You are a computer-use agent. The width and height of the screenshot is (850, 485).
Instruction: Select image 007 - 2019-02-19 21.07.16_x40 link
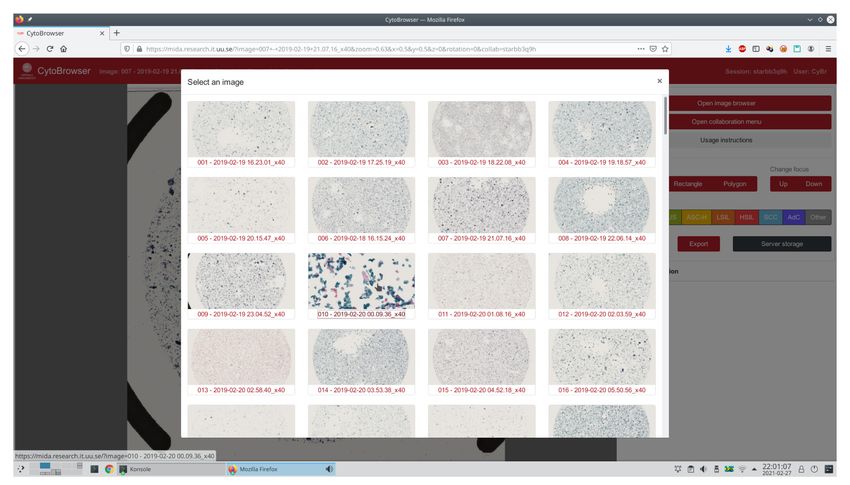481,238
